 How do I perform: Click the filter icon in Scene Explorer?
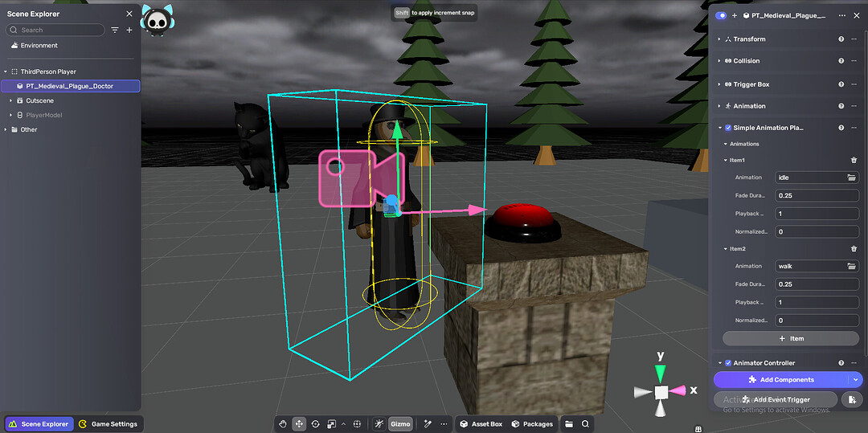(115, 30)
